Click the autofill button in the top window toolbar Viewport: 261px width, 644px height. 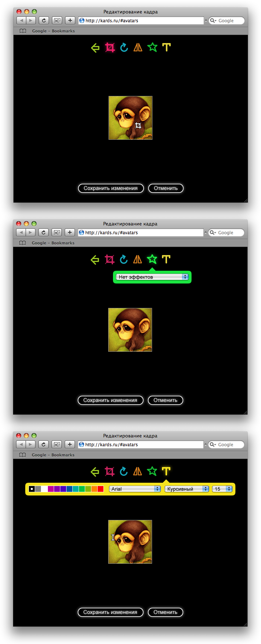pyautogui.click(x=57, y=20)
